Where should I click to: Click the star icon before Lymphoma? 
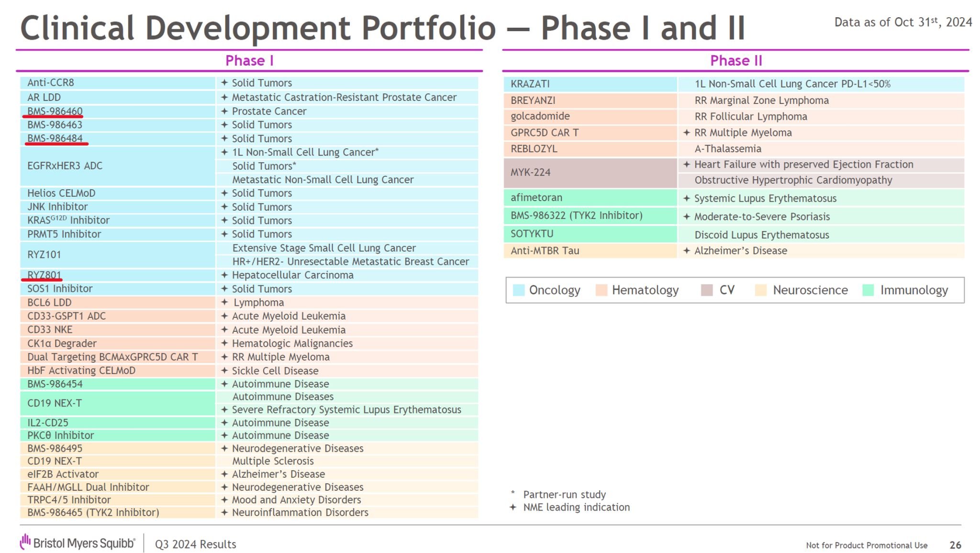coord(224,302)
